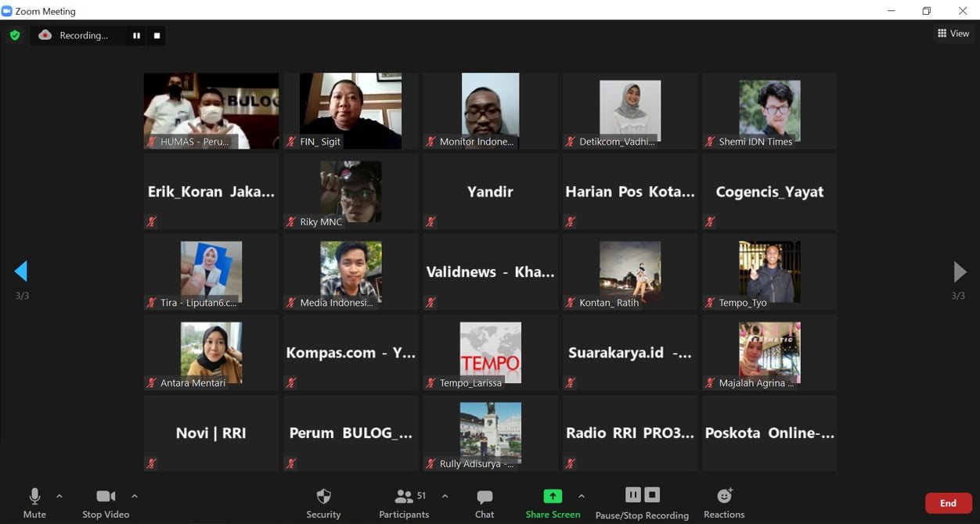
Task: Select the Perum BULOG_... tile
Action: tap(351, 433)
